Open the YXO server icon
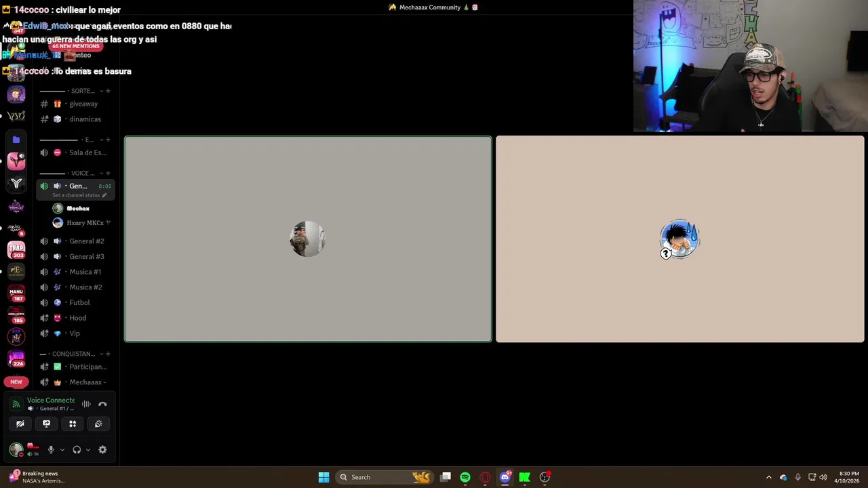 click(x=16, y=116)
